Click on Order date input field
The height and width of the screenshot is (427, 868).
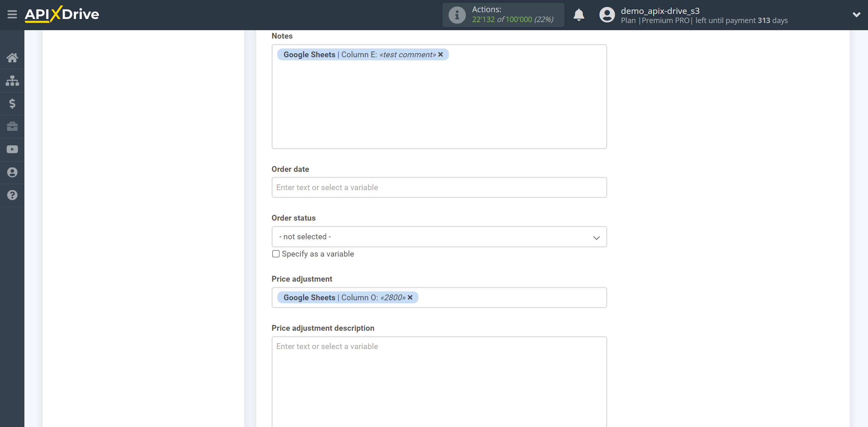(x=439, y=187)
